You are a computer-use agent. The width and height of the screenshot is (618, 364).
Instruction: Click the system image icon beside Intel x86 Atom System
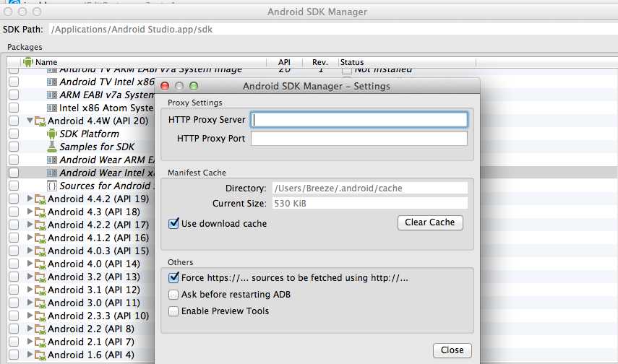coord(52,108)
